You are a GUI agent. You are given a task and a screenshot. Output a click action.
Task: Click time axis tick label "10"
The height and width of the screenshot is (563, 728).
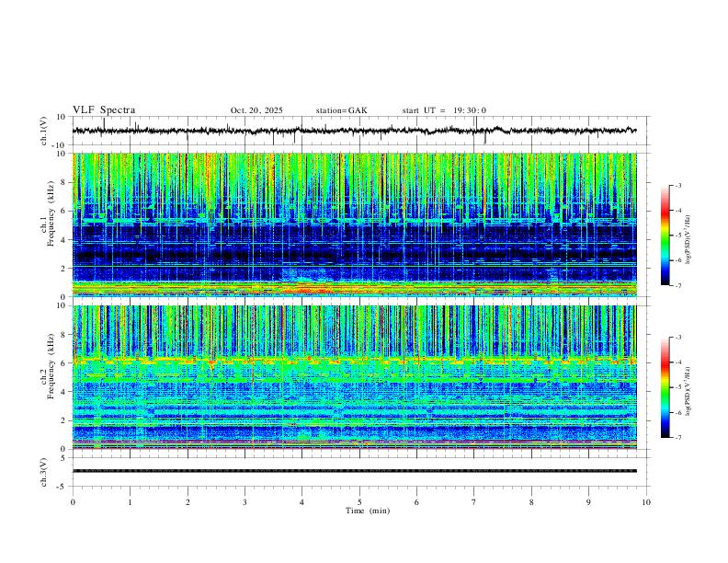[646, 502]
